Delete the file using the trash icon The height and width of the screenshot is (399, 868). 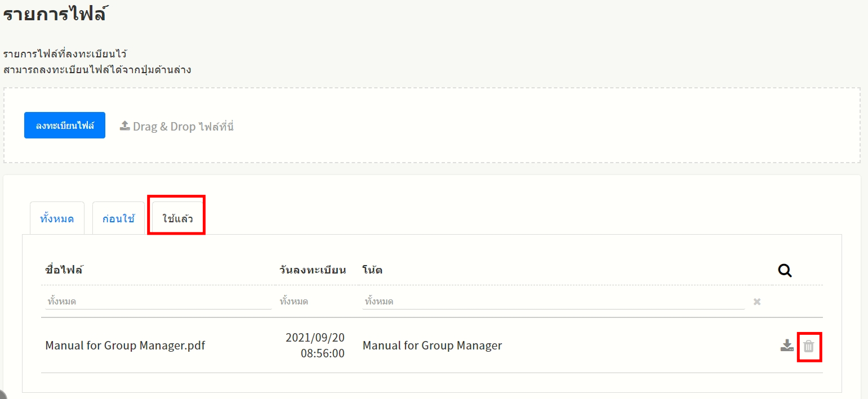[x=809, y=346]
